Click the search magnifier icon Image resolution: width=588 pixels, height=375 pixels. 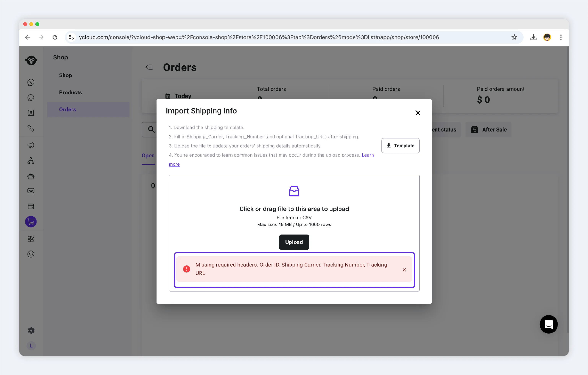point(151,129)
